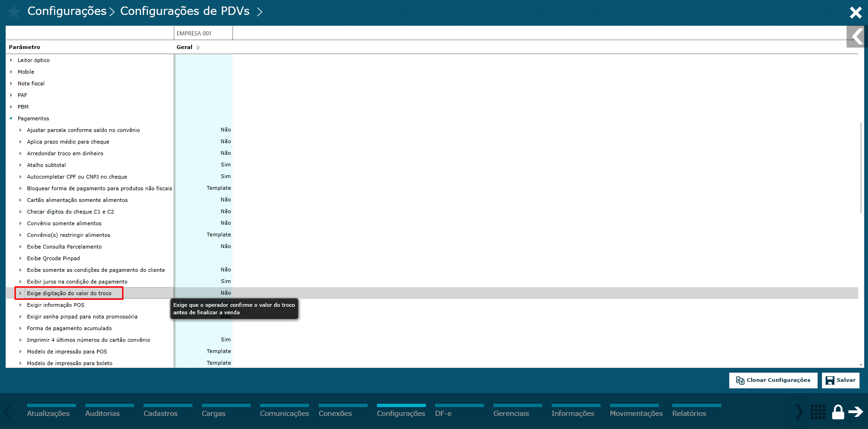Image resolution: width=868 pixels, height=429 pixels.
Task: Expand the Leitor óptico group
Action: [x=11, y=60]
